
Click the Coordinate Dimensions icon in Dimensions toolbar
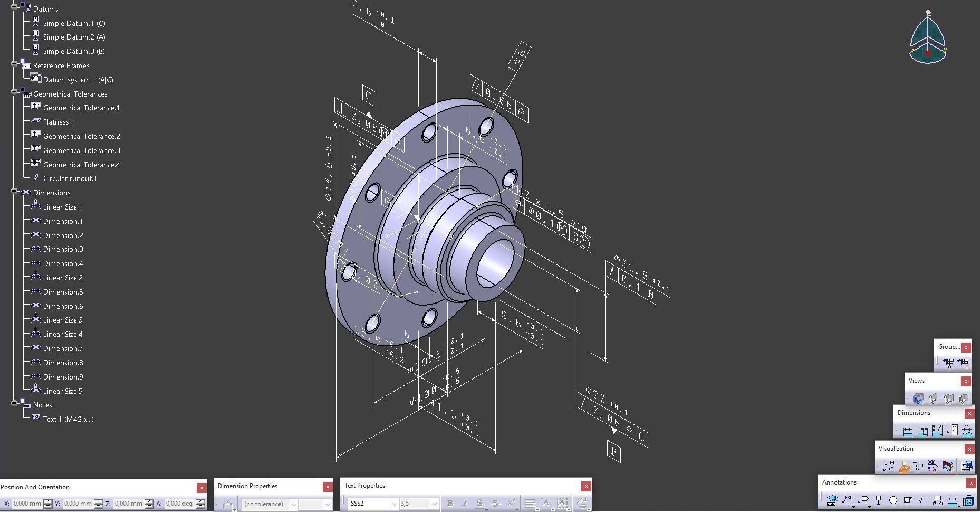coord(952,431)
